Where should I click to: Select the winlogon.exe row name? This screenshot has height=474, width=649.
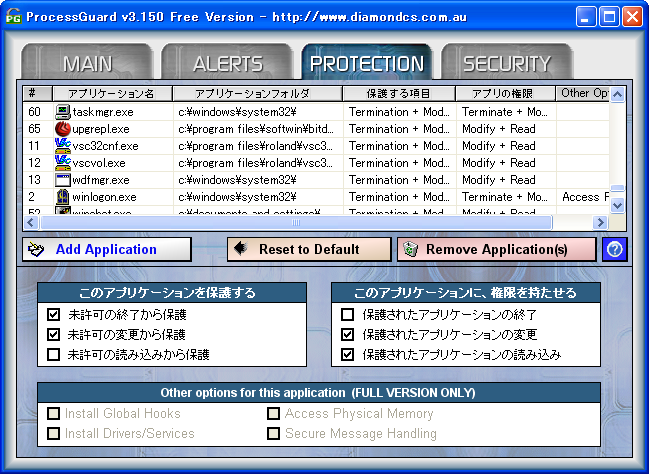(x=104, y=197)
